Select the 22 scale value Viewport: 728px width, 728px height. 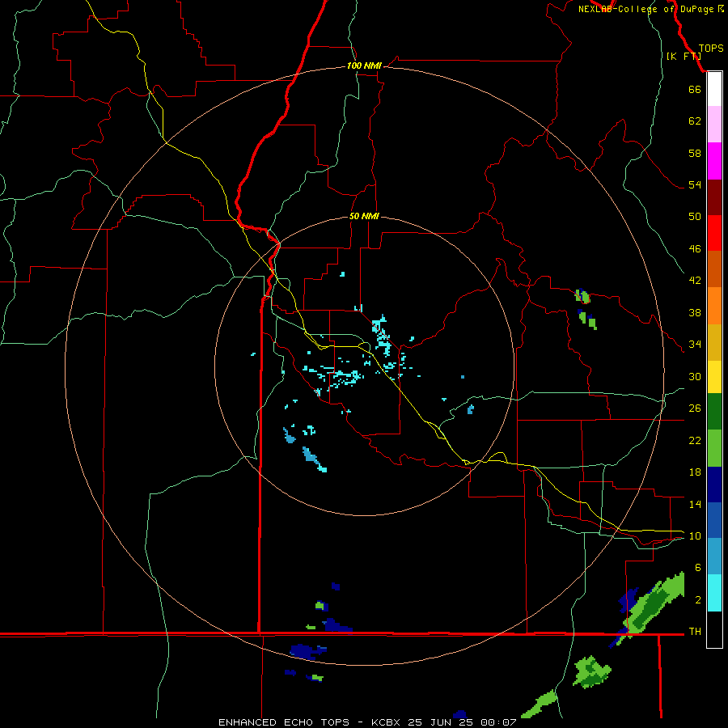[x=695, y=440]
